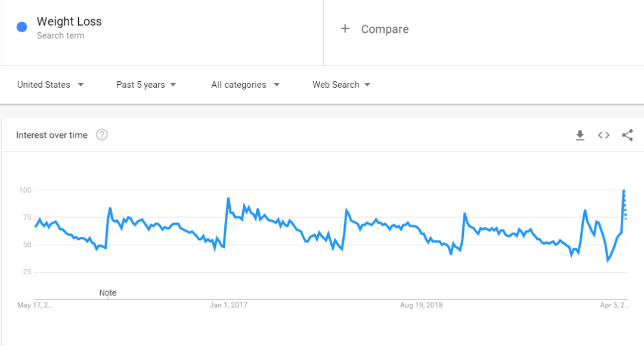The width and height of the screenshot is (644, 346).
Task: Click the peak point at value 100
Action: (624, 190)
